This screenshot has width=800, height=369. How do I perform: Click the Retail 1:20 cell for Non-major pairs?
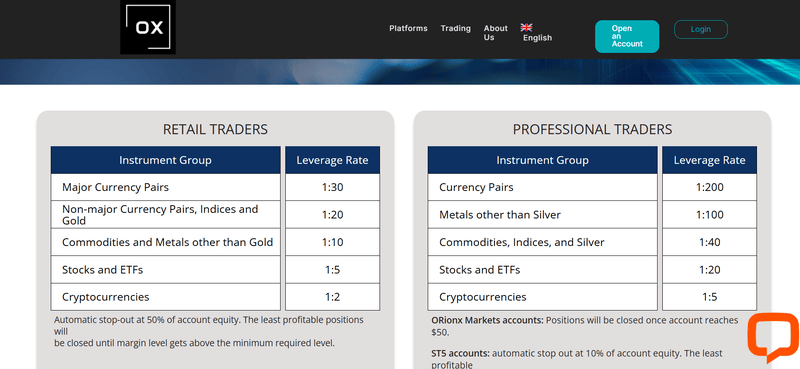(x=332, y=214)
